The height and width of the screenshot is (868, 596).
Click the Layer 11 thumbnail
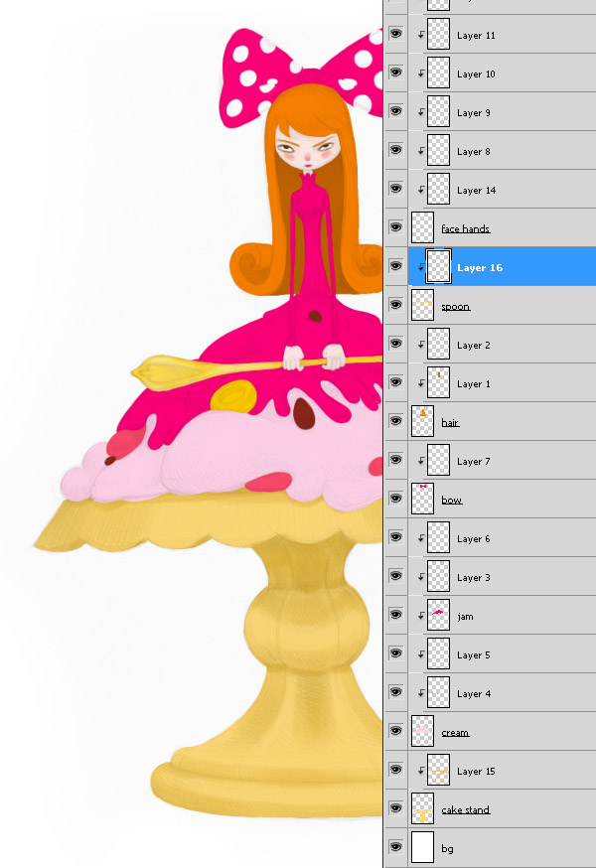(439, 34)
